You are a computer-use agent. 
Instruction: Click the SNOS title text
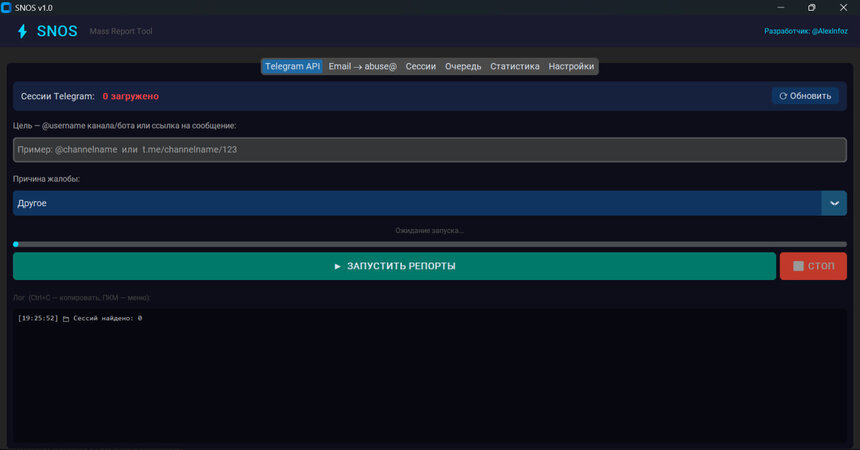(57, 31)
